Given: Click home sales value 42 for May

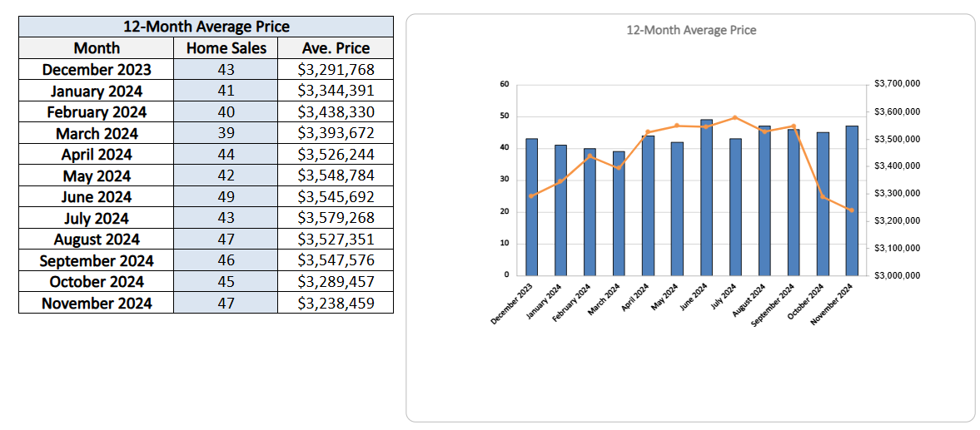Looking at the screenshot, I should [226, 175].
